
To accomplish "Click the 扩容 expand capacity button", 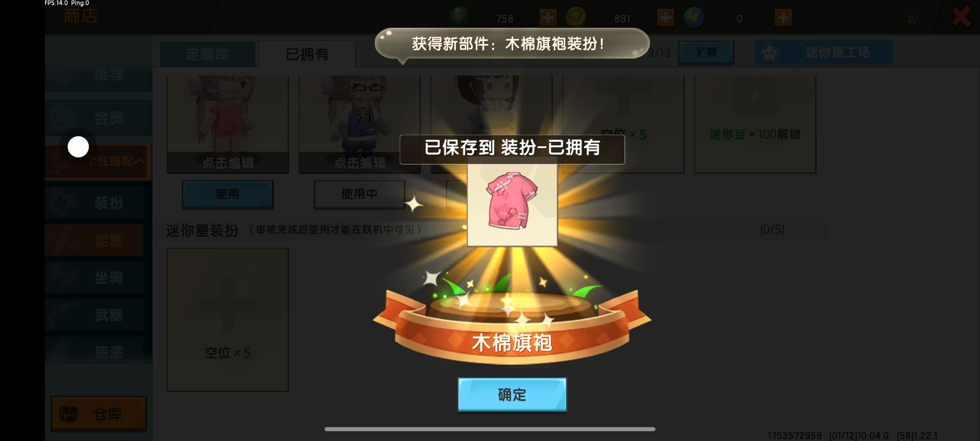I will click(706, 53).
